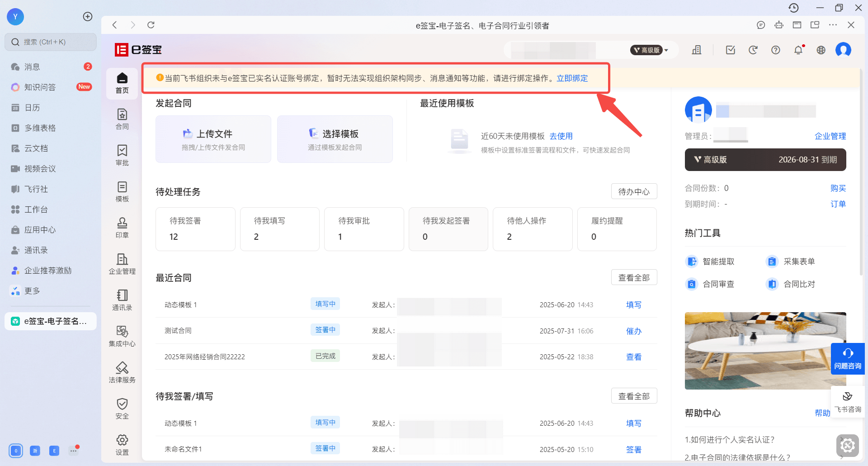Open the 飞书咨询 floating button
Viewport: 868px width, 466px height.
(x=848, y=403)
